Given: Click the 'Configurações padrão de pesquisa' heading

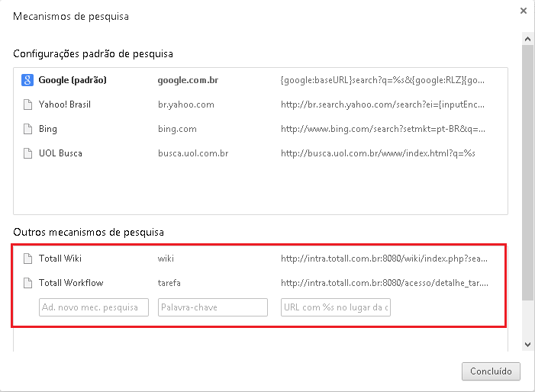Looking at the screenshot, I should (x=93, y=54).
